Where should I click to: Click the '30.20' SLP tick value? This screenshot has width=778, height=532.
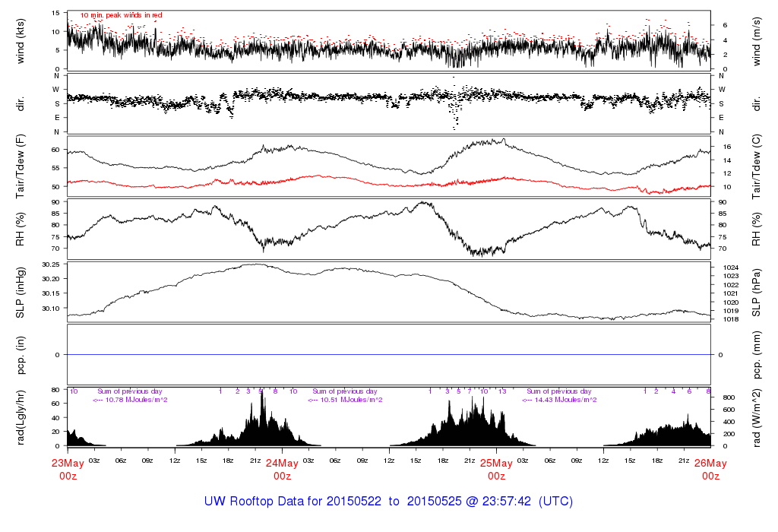point(51,279)
